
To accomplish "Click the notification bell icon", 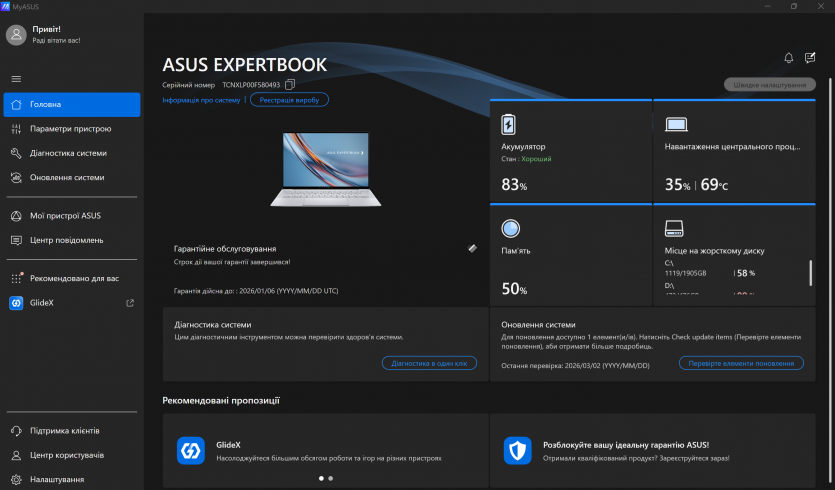I will (788, 58).
